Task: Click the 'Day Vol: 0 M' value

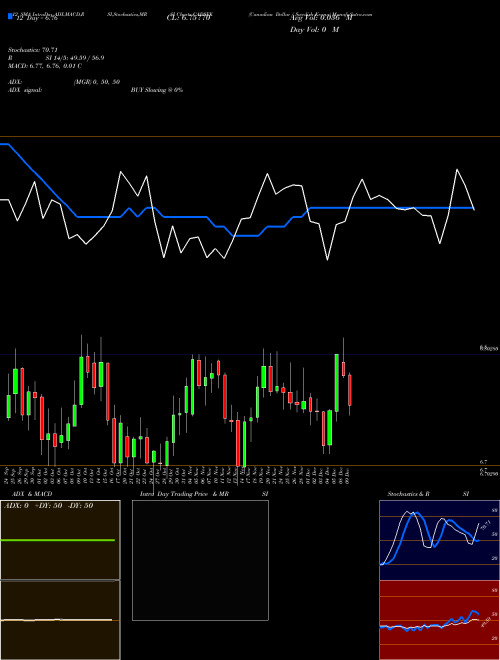Action: pos(314,30)
